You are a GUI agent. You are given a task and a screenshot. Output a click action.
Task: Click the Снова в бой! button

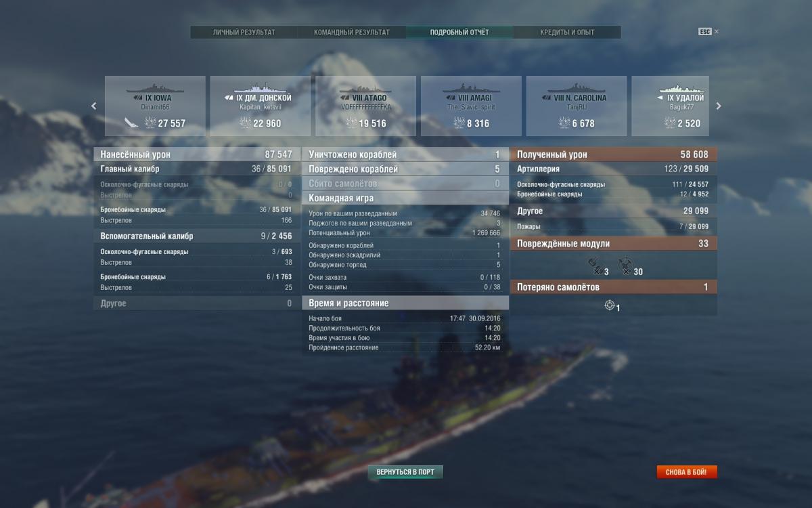686,471
